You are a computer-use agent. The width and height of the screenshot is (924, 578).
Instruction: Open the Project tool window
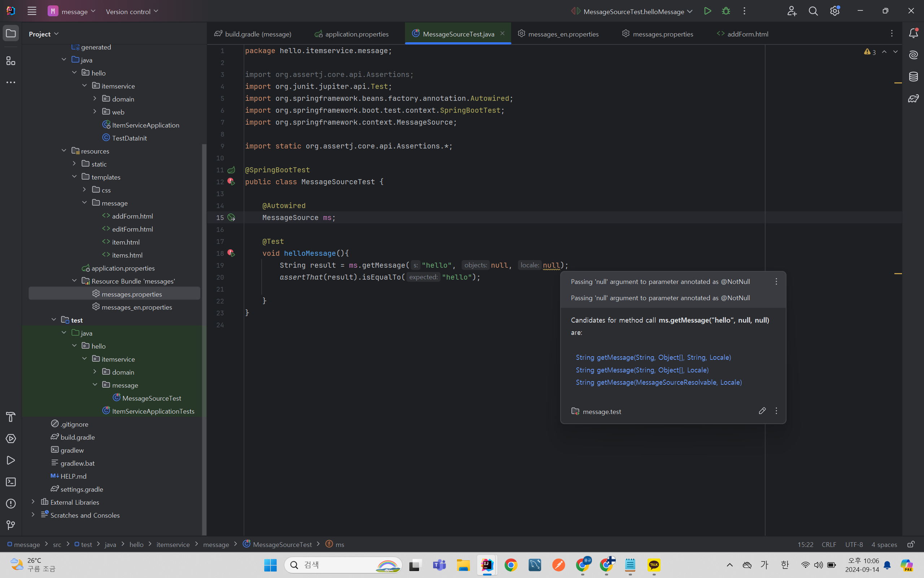[x=11, y=34]
